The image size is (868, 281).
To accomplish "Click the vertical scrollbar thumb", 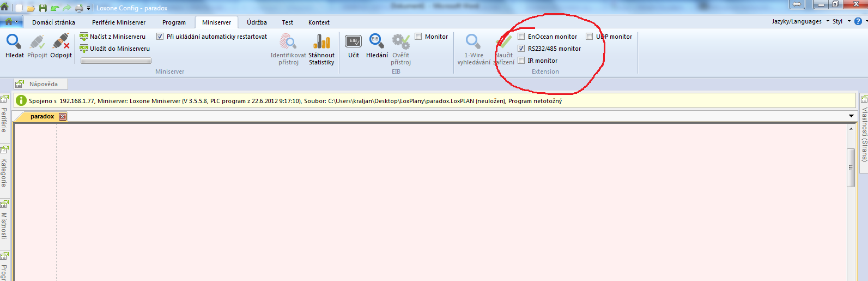I will [851, 168].
